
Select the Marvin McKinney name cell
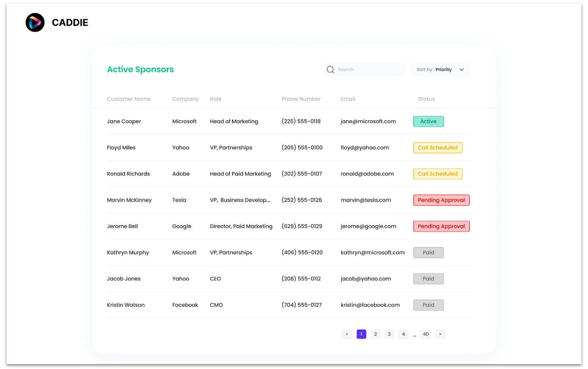coord(129,200)
